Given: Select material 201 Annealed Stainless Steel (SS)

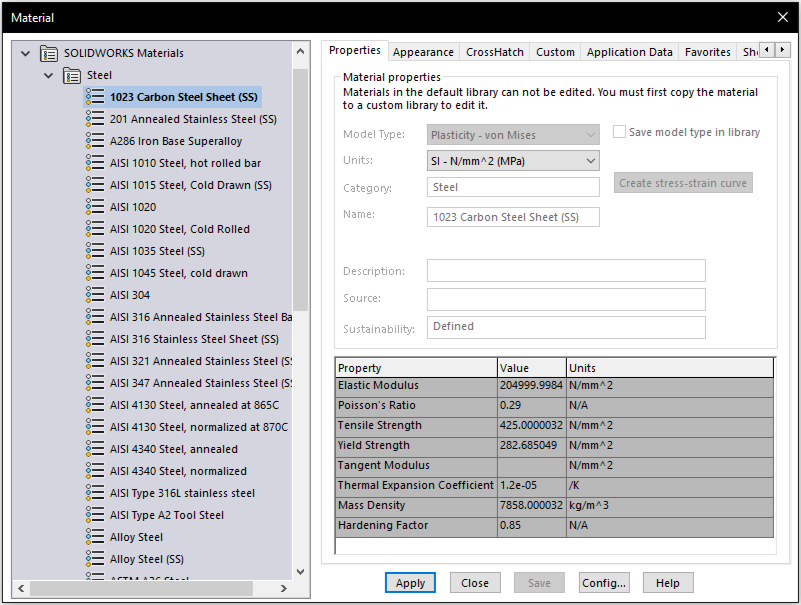Looking at the screenshot, I should tap(193, 119).
